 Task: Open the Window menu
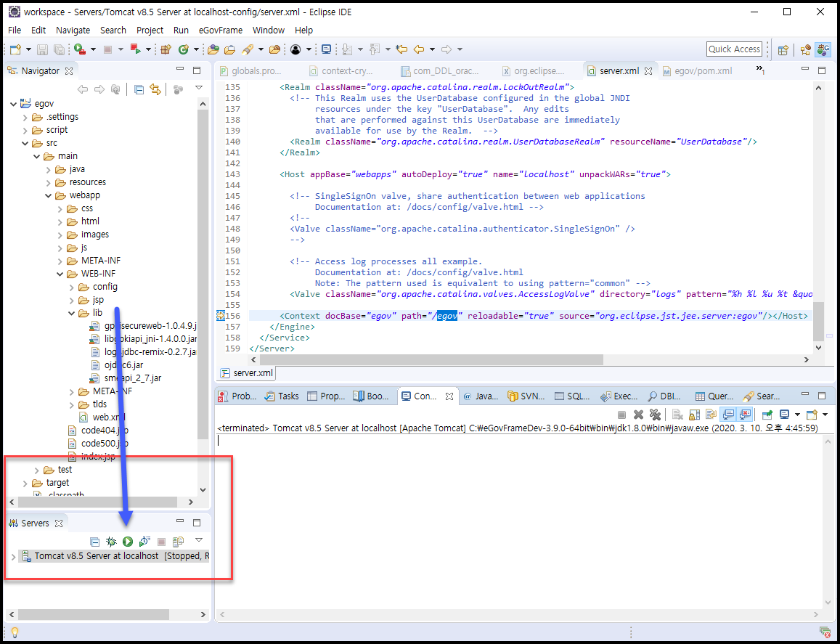pos(269,30)
